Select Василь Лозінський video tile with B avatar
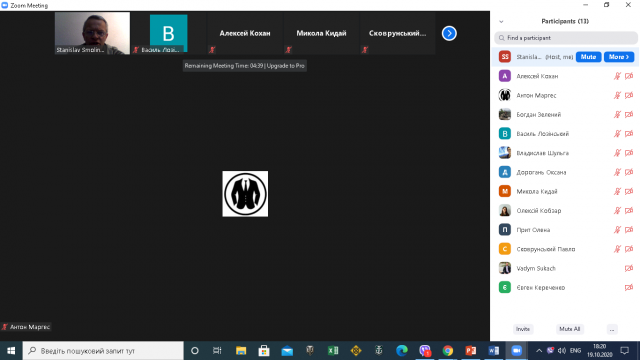Viewport: 640px width, 360px height. point(169,33)
